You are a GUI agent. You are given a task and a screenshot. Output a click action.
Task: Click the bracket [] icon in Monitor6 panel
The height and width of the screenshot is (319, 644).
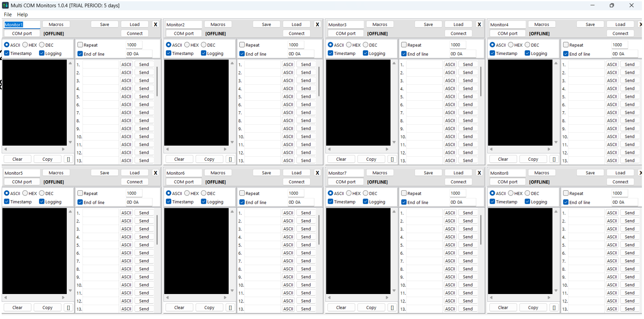[230, 307]
